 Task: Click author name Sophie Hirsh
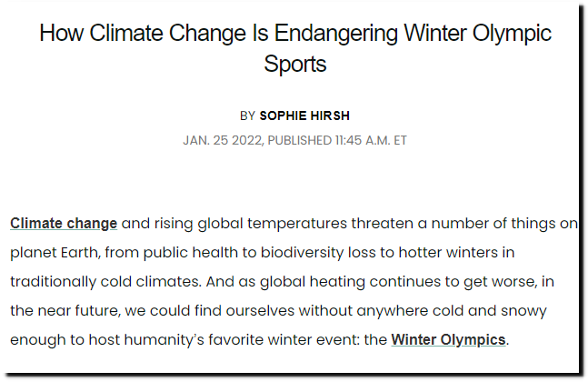coord(304,116)
